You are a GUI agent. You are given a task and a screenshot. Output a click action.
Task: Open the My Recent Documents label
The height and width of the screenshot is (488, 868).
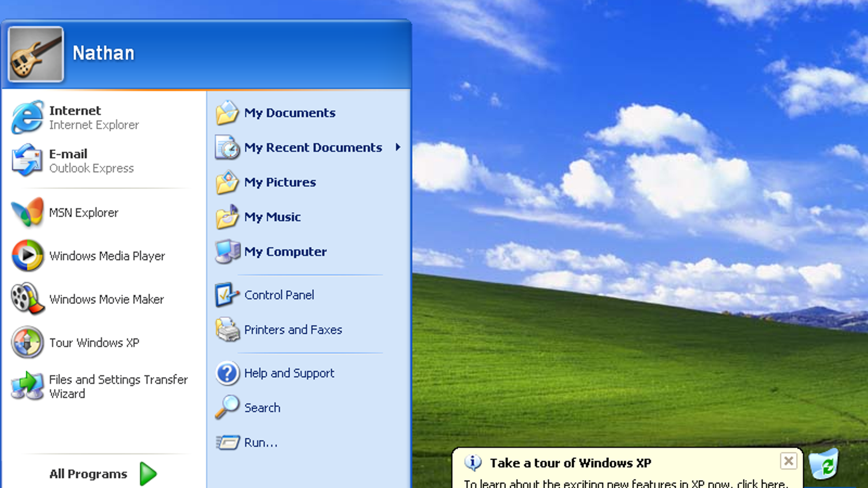[313, 147]
